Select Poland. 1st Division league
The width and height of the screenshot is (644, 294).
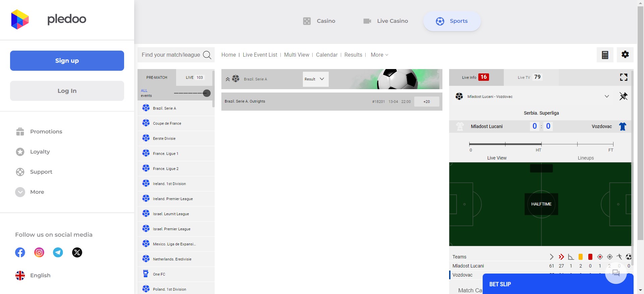tap(176, 289)
